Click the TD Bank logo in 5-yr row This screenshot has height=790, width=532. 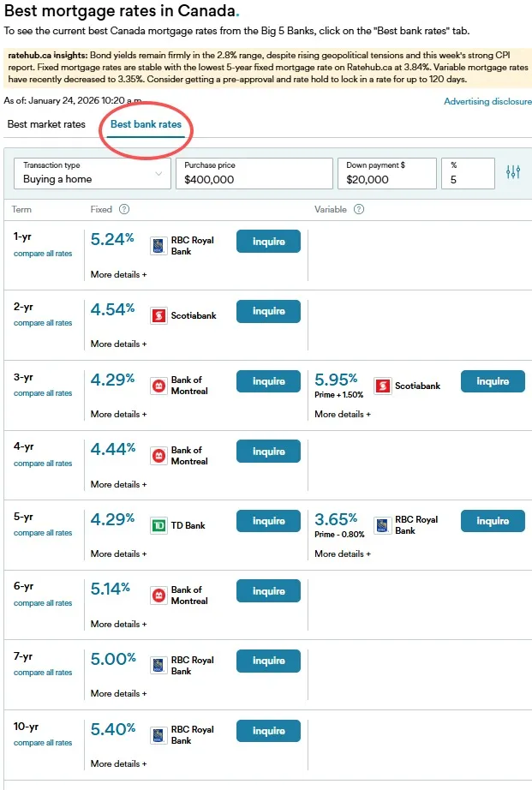[158, 525]
